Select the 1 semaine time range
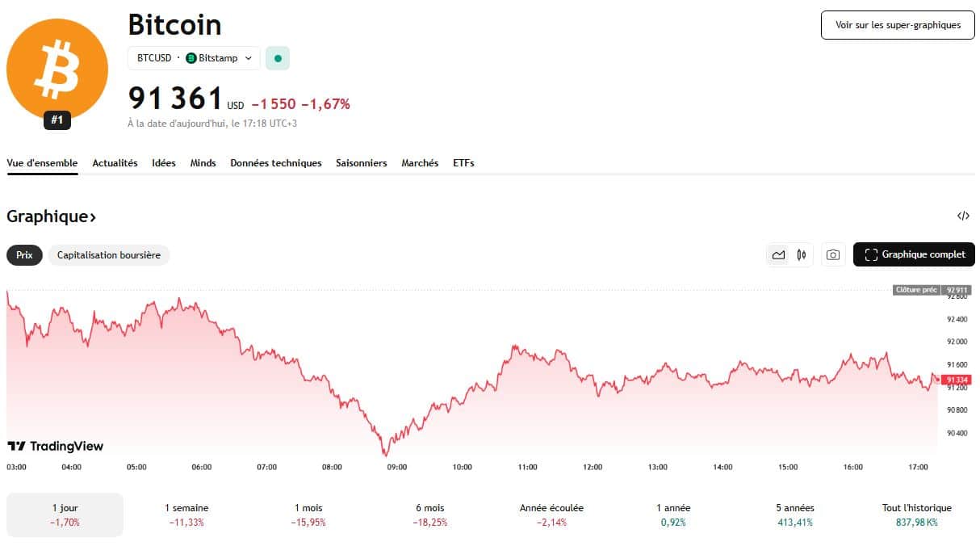 pyautogui.click(x=186, y=514)
